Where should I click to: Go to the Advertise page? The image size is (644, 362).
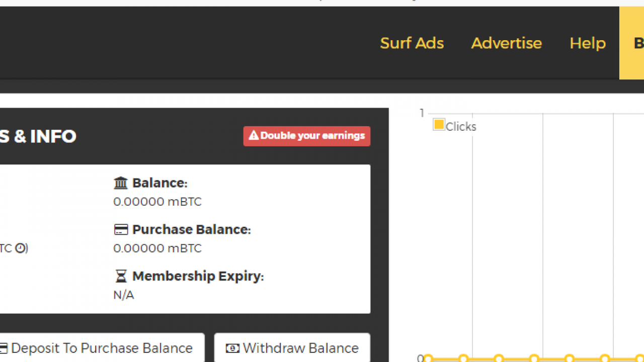pos(506,43)
